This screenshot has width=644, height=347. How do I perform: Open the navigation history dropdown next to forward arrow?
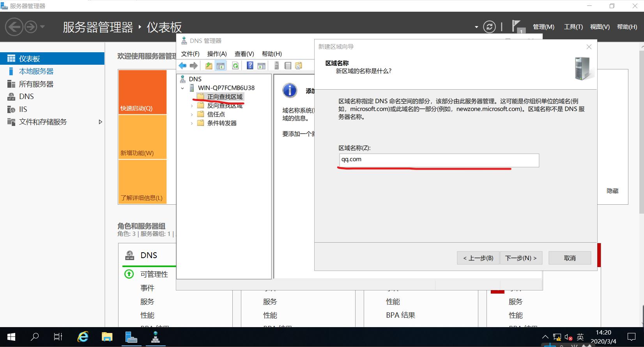(x=42, y=27)
